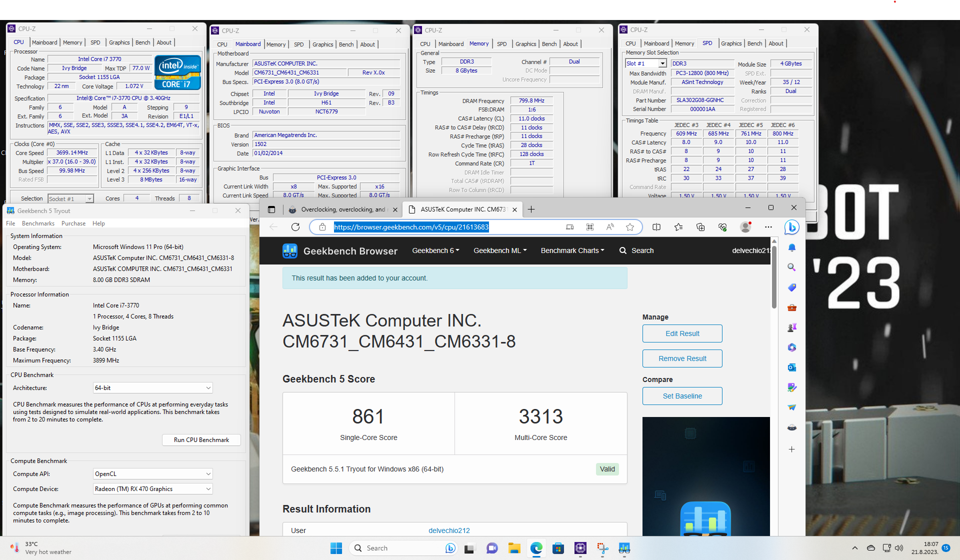Viewport: 960px width, 560px height.
Task: Open the Windows Start button
Action: tap(336, 548)
